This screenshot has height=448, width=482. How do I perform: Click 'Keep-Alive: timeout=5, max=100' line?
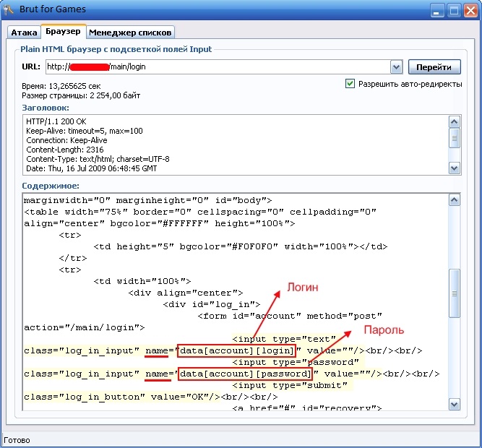[85, 131]
